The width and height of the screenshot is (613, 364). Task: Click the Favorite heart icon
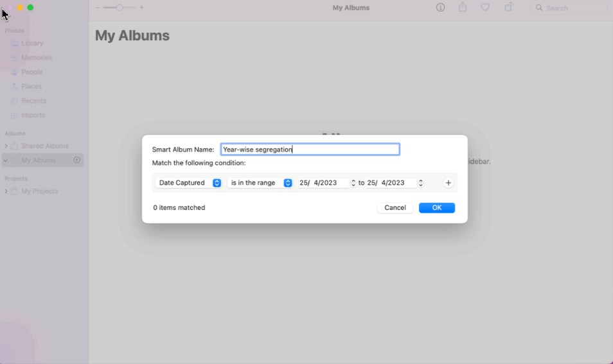[x=485, y=8]
